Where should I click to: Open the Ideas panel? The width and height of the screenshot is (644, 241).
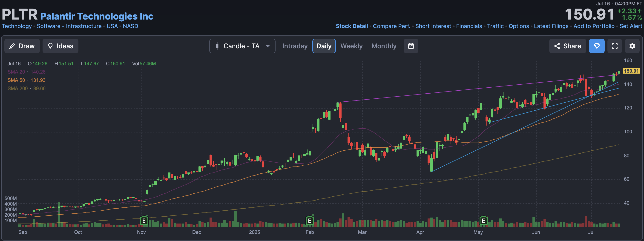60,46
